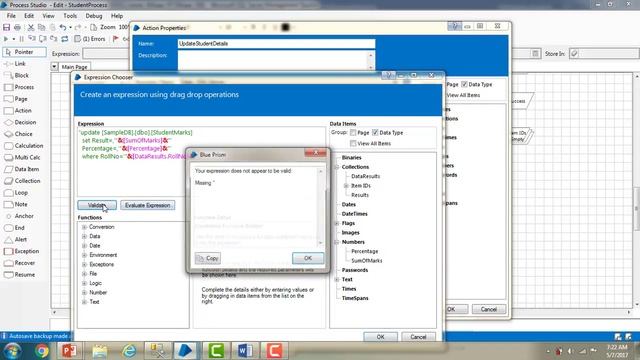Open Chrome from the Windows taskbar
This screenshot has width=640, height=360.
point(41,351)
